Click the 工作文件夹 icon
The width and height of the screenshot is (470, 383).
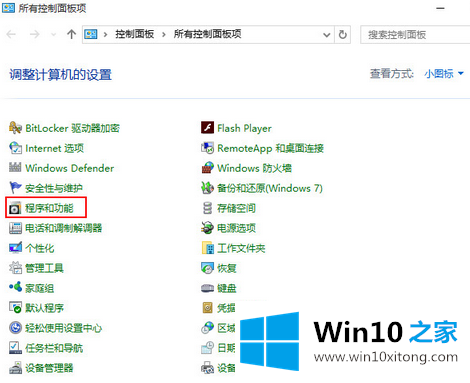[x=208, y=248]
